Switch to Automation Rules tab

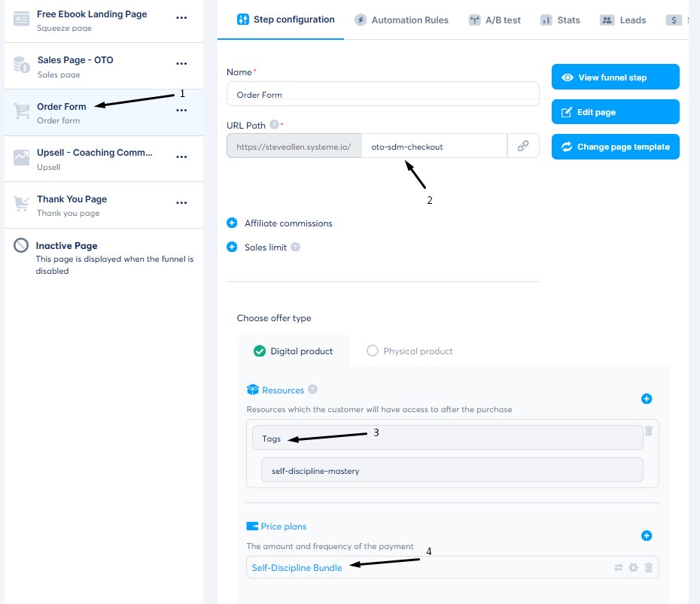point(402,20)
